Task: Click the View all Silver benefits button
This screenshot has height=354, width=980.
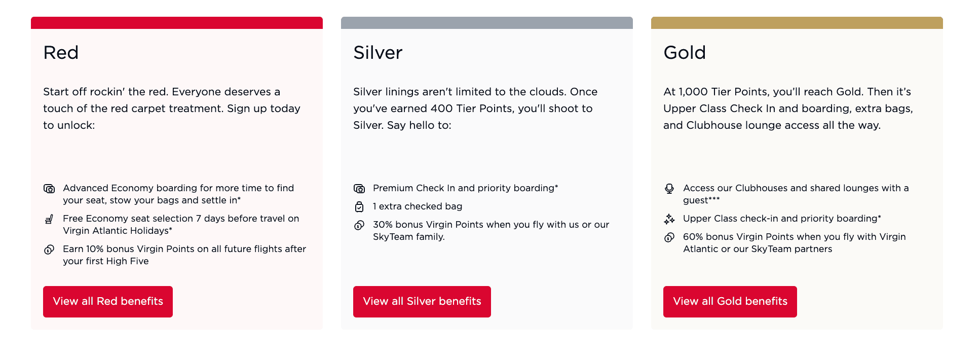Action: point(422,301)
